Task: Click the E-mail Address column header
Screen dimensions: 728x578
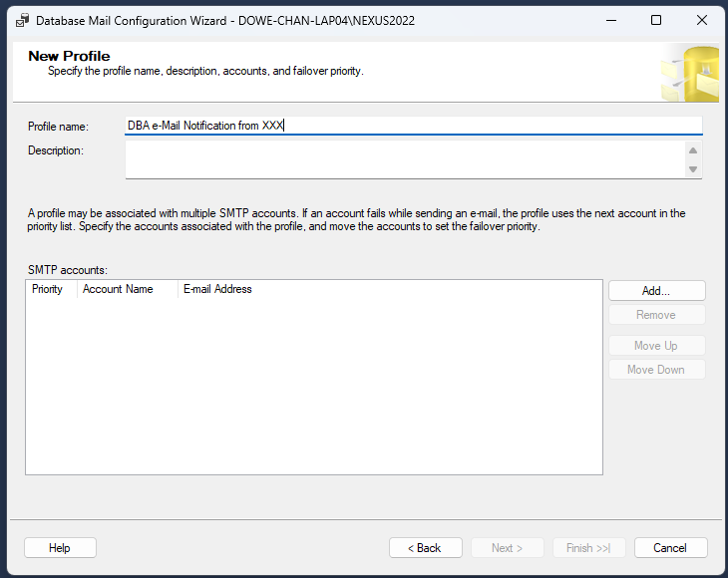Action: (x=217, y=290)
